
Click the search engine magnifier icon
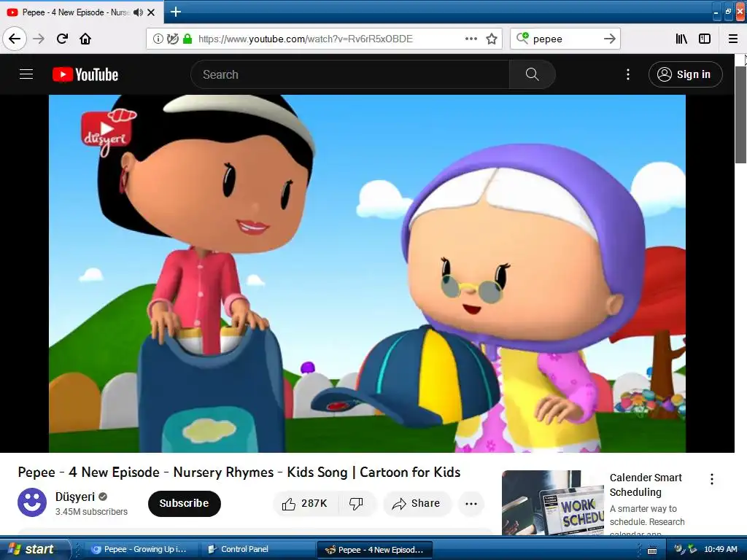pos(522,38)
